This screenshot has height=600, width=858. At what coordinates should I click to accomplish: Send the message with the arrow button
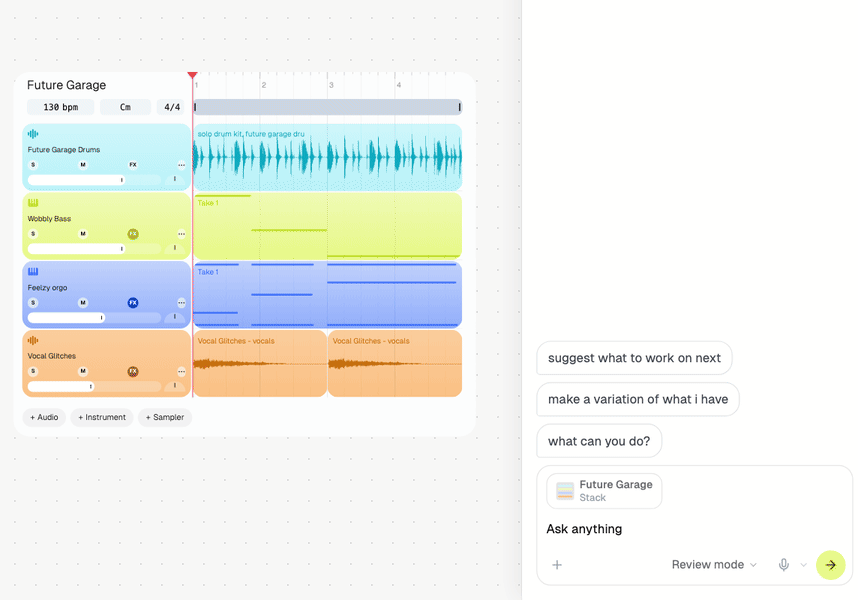pos(831,565)
